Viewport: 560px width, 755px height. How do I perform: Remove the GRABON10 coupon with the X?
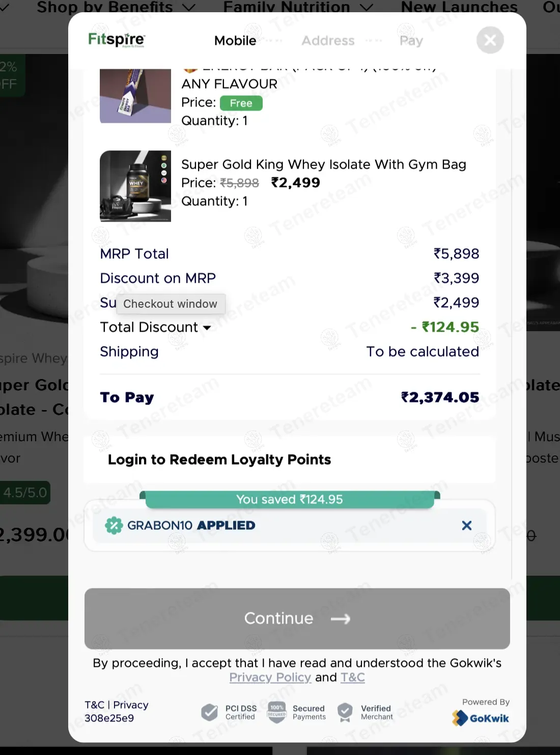pos(466,525)
